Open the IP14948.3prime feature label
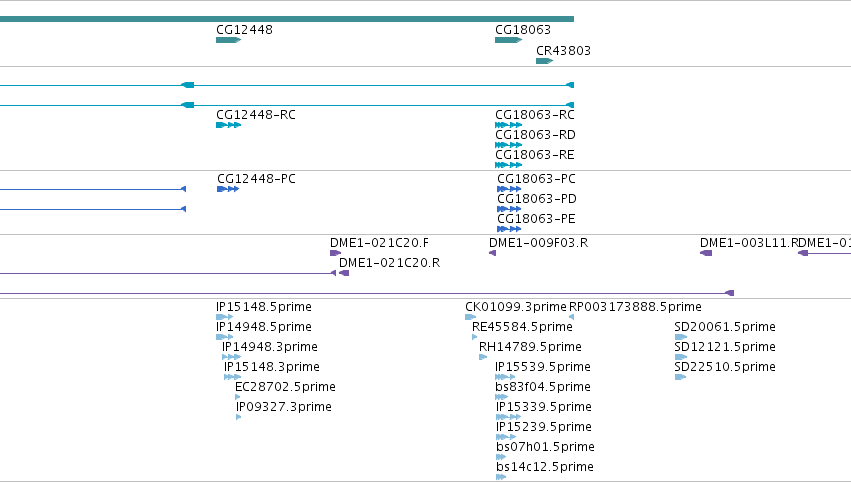Image resolution: width=851 pixels, height=482 pixels. point(270,347)
